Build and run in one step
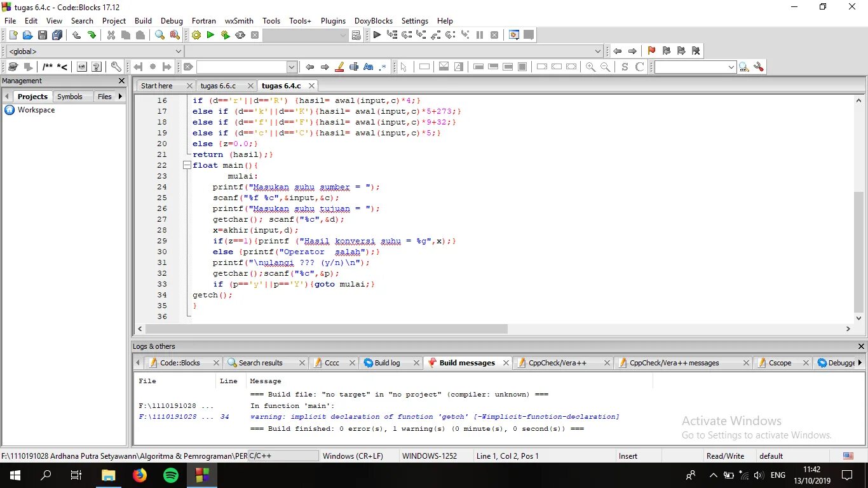This screenshot has height=488, width=868. coord(225,35)
